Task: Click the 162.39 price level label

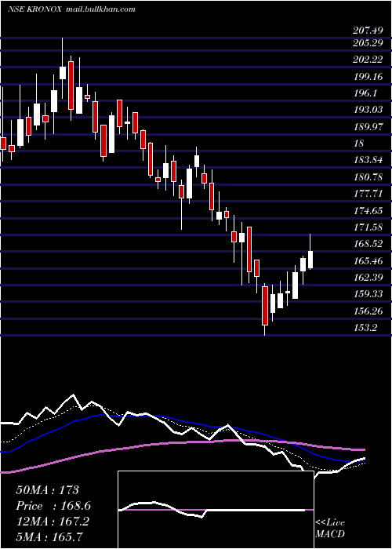Action: pos(368,278)
